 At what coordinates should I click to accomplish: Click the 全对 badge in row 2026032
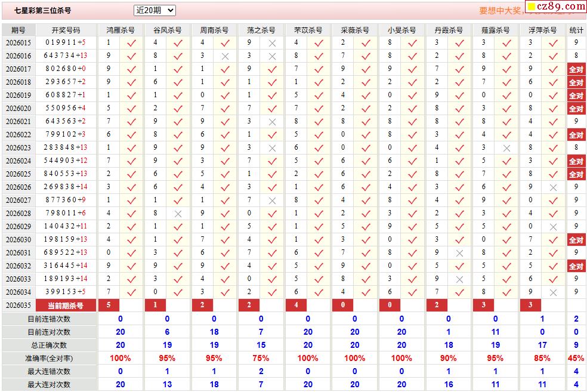coord(576,266)
